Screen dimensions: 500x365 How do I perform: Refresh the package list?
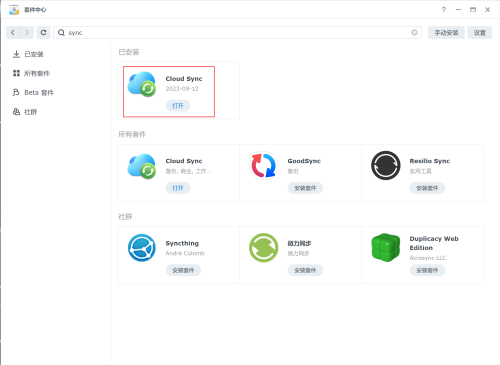(x=43, y=33)
